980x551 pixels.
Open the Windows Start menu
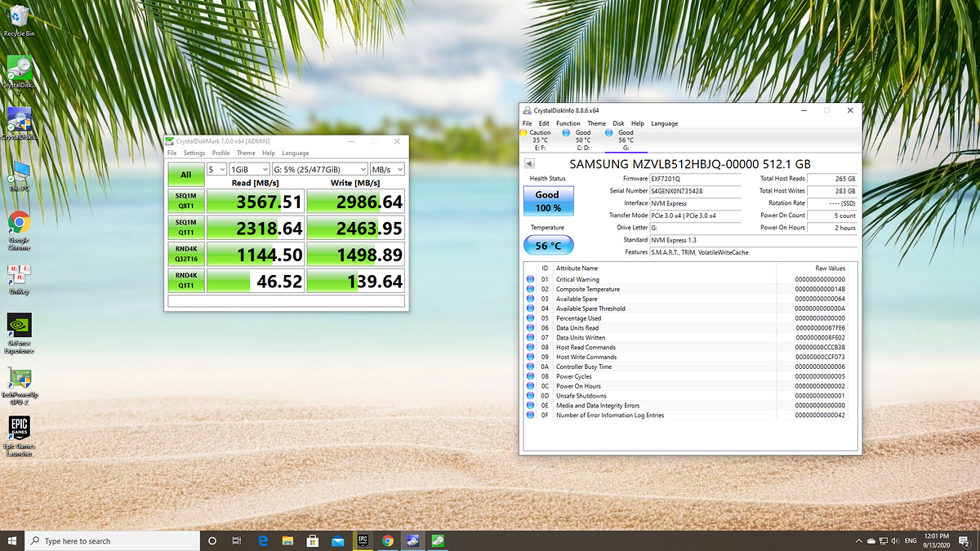coord(12,540)
